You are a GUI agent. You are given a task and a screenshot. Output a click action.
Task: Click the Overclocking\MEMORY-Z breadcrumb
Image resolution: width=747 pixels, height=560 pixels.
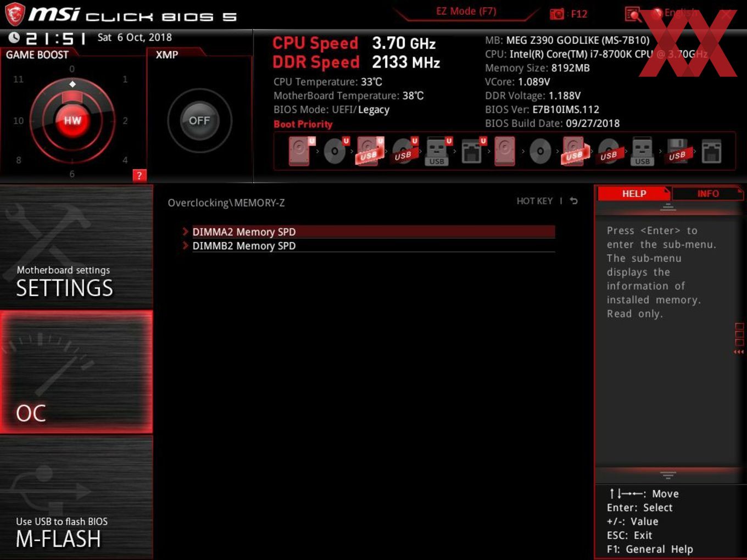tap(226, 203)
